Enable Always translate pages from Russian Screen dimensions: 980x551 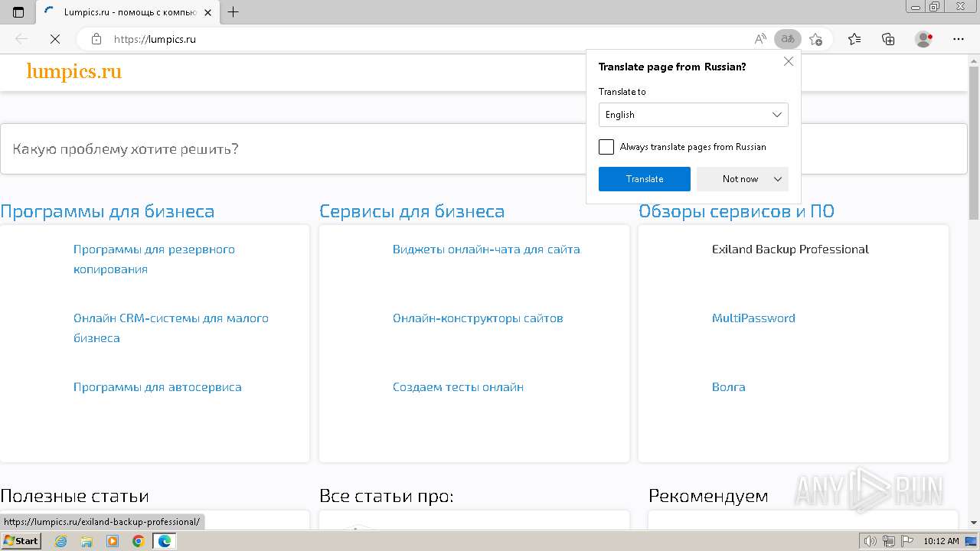click(606, 147)
